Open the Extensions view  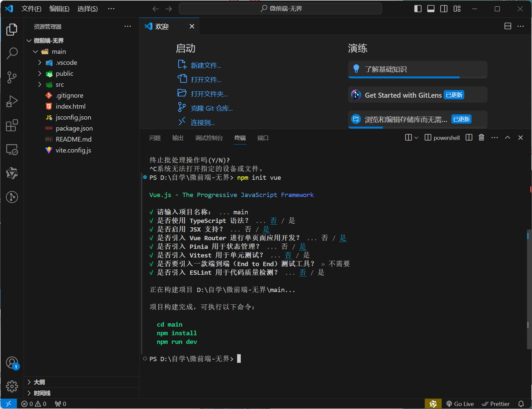12,125
